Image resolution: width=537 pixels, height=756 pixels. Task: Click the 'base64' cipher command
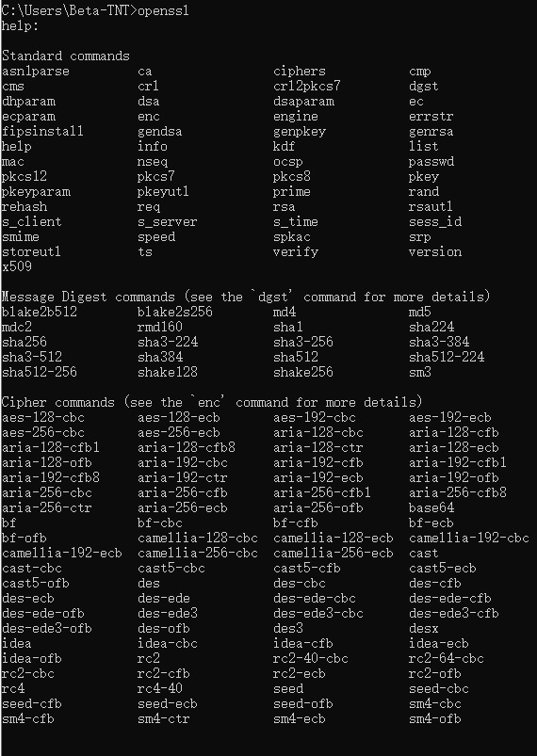click(x=431, y=507)
